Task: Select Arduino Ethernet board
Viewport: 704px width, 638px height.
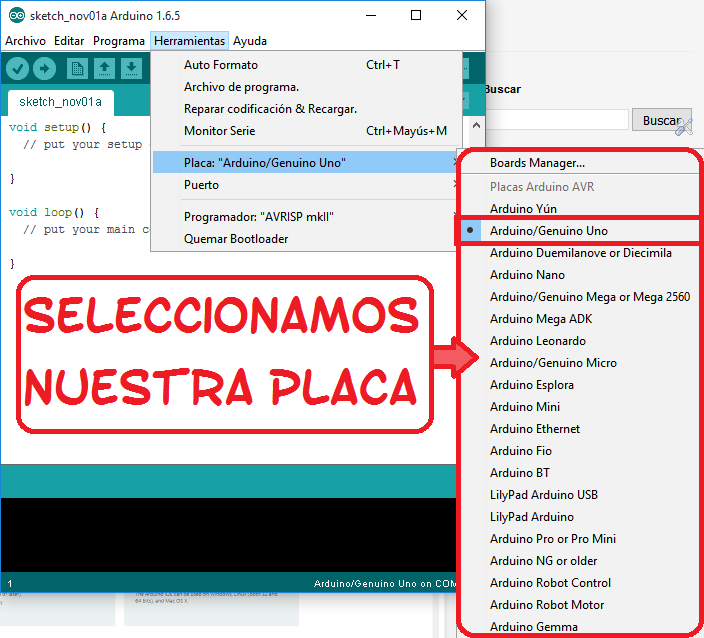Action: (x=579, y=429)
